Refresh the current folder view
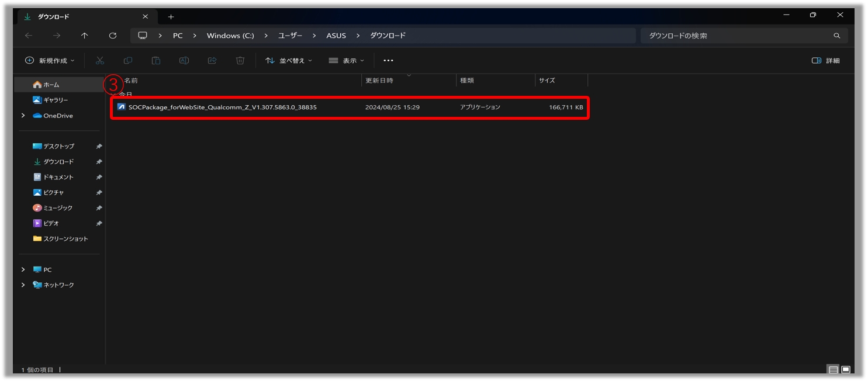The image size is (868, 381). (113, 36)
